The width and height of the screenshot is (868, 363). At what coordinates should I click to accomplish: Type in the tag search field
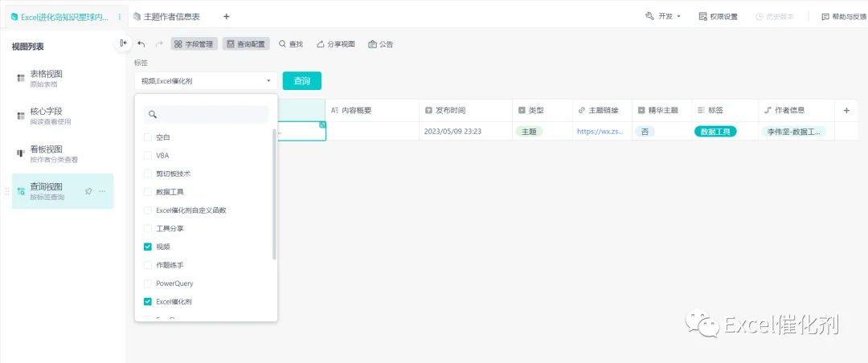pos(206,115)
